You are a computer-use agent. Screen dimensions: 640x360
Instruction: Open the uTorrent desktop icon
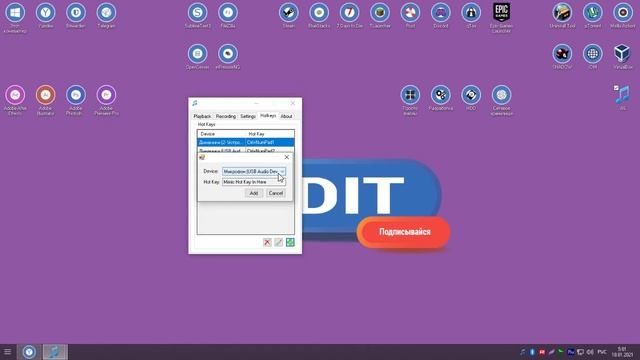[x=593, y=16]
